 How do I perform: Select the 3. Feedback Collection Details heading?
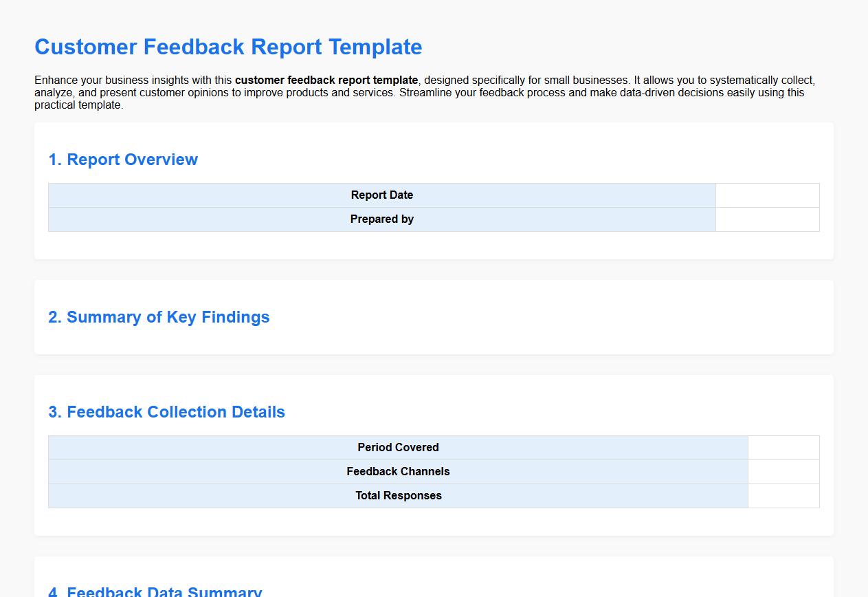pos(166,411)
